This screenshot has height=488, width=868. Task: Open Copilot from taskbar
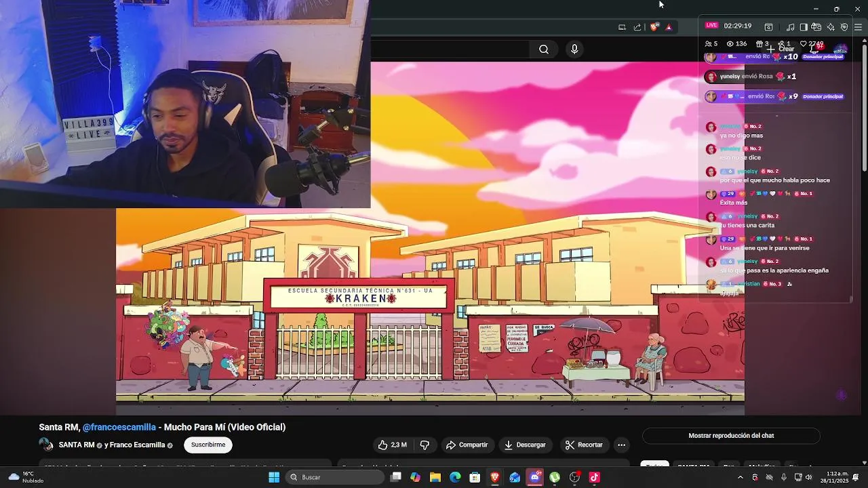[x=415, y=477]
